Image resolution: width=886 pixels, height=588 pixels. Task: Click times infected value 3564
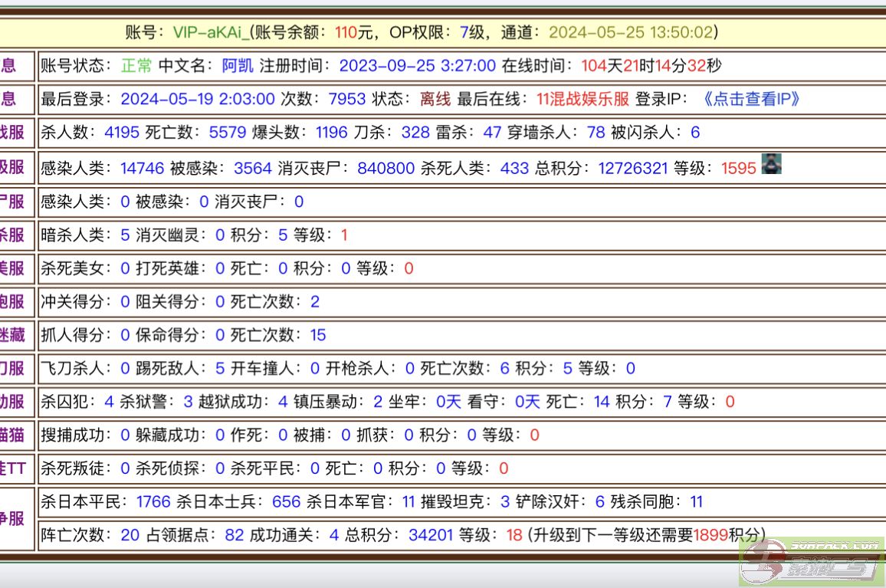click(253, 168)
